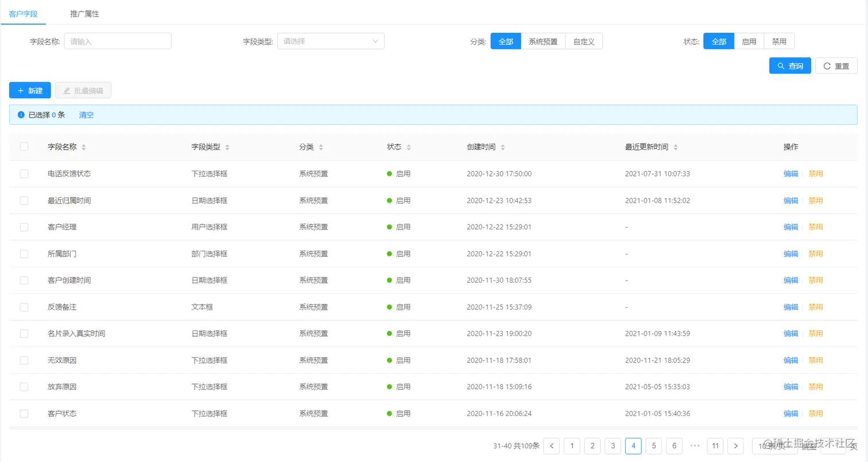Image resolution: width=868 pixels, height=462 pixels.
Task: Go to page 3
Action: [x=613, y=445]
